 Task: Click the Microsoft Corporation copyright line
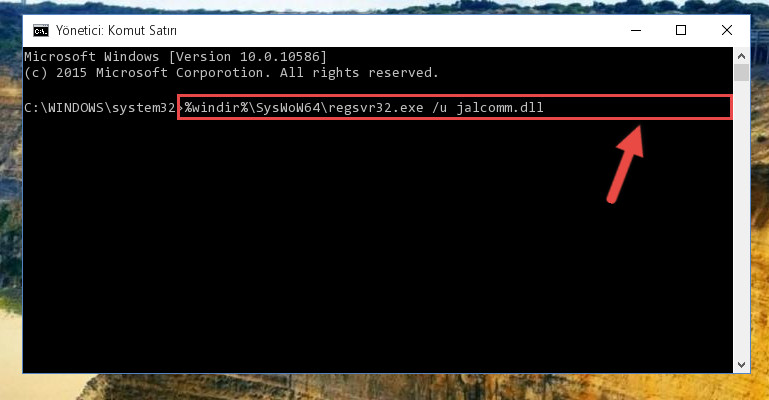[231, 73]
